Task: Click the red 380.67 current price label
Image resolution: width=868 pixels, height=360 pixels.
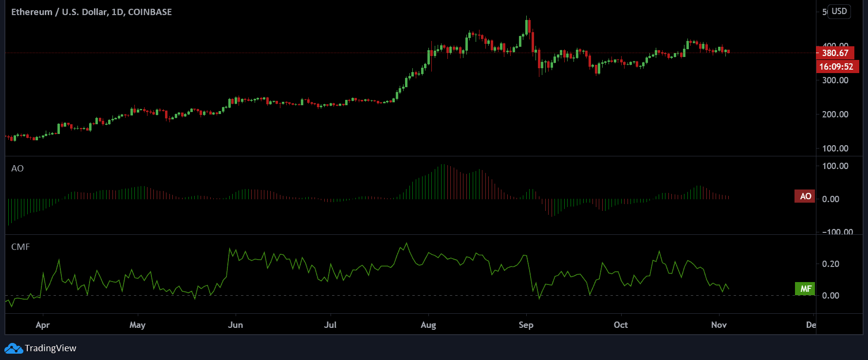Action: pos(835,53)
